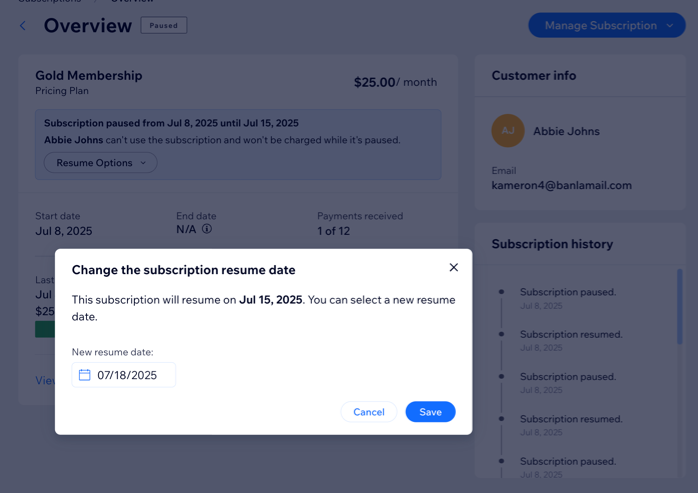Save the new resume date
Screen dimensions: 698x493
[x=430, y=412]
